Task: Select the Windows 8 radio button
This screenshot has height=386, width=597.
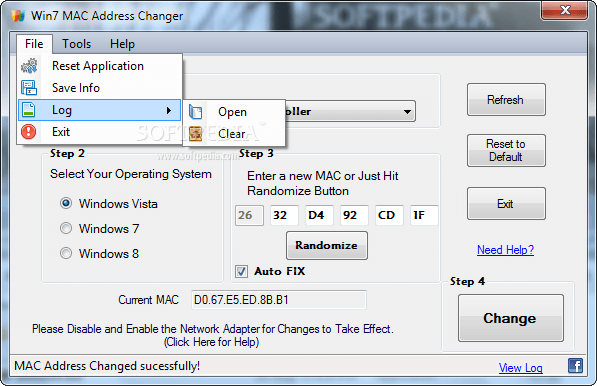Action: pyautogui.click(x=66, y=253)
